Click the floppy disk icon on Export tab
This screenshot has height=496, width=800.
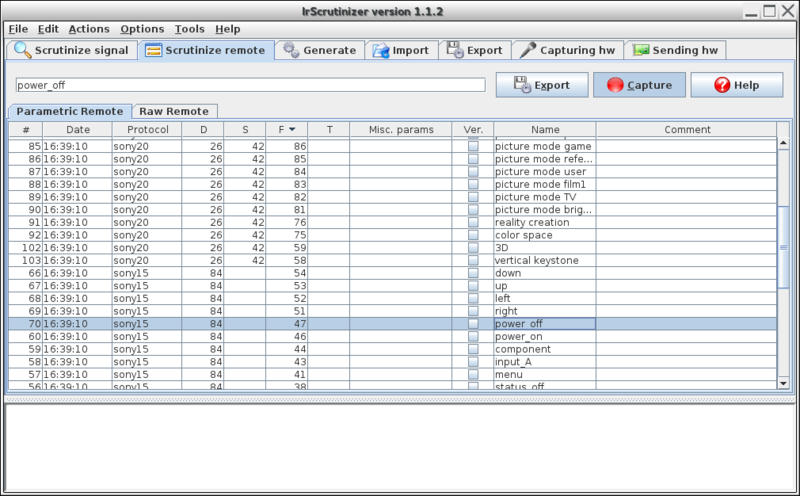pyautogui.click(x=454, y=50)
